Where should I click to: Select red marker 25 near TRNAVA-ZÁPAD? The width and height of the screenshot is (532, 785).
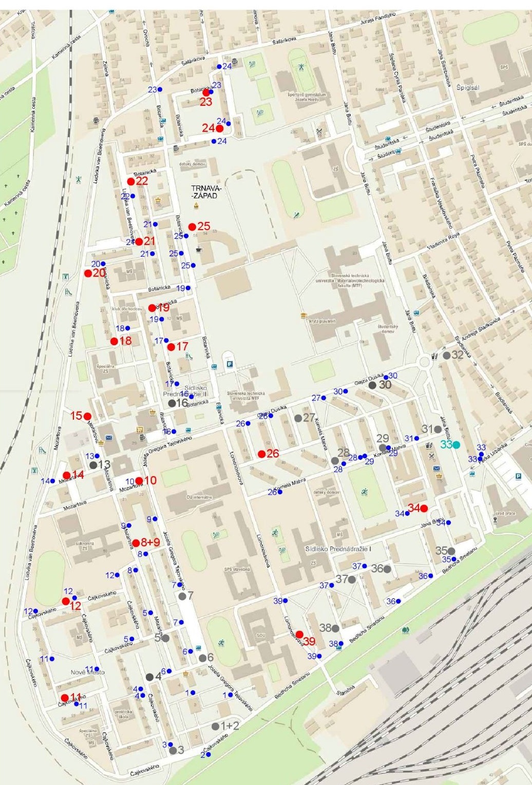(x=192, y=227)
